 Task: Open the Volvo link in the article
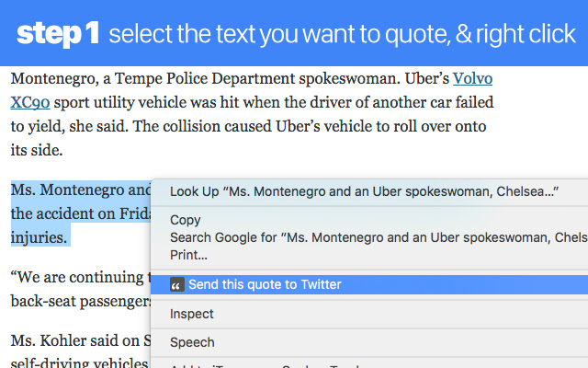[x=473, y=78]
